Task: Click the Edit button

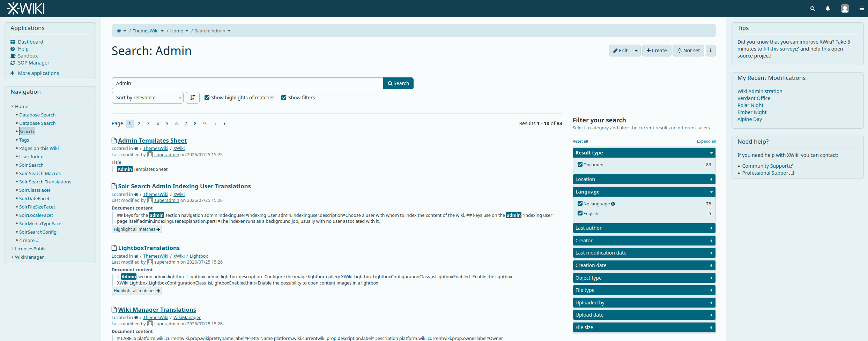Action: click(x=621, y=51)
